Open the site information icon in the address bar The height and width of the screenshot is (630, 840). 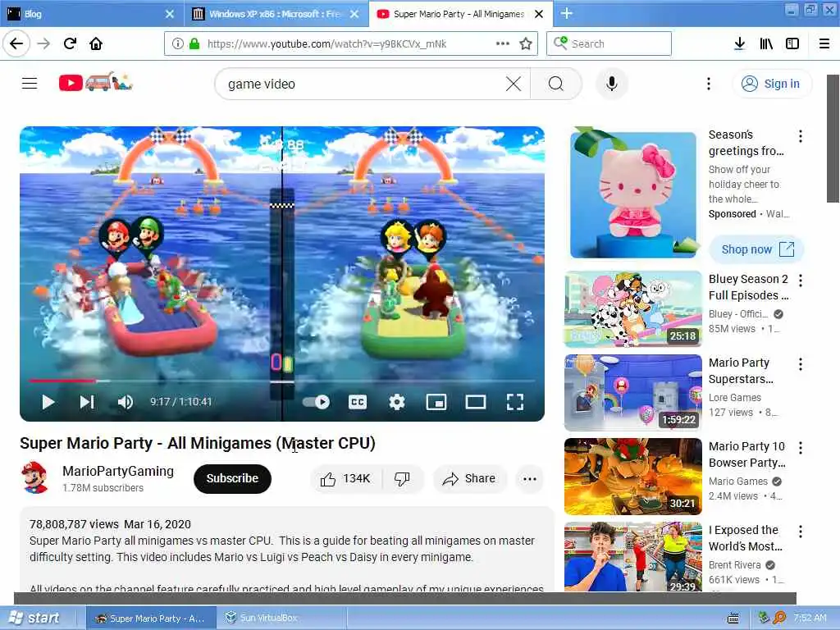point(178,43)
